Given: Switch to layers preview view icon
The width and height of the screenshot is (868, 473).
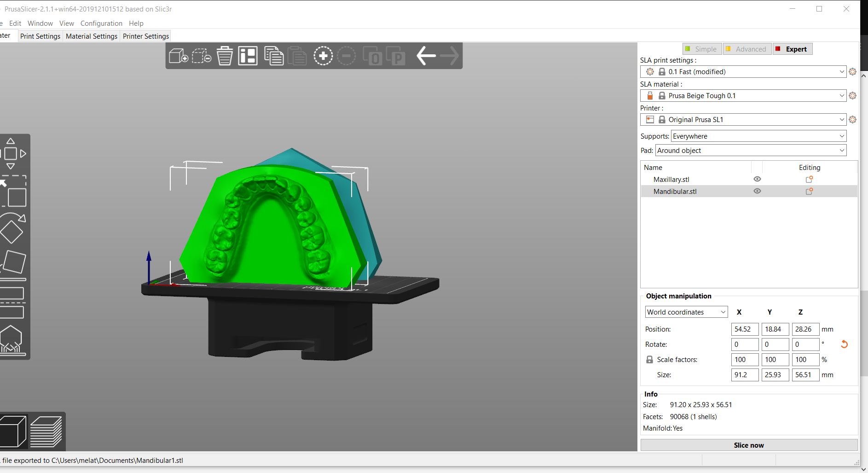Looking at the screenshot, I should 46,432.
